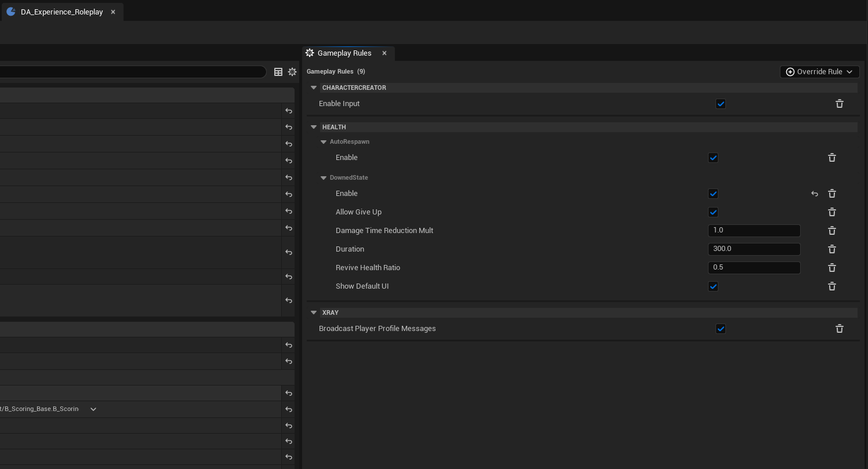
Task: Toggle the Allow Give Up checkbox
Action: click(713, 212)
